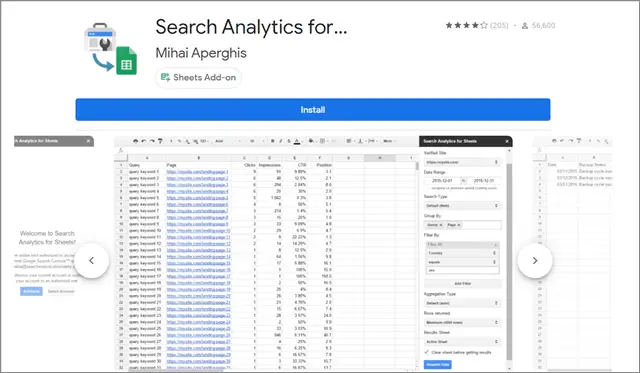The height and width of the screenshot is (373, 640).
Task: Click the Add Filter button in the sidebar
Action: 462,283
